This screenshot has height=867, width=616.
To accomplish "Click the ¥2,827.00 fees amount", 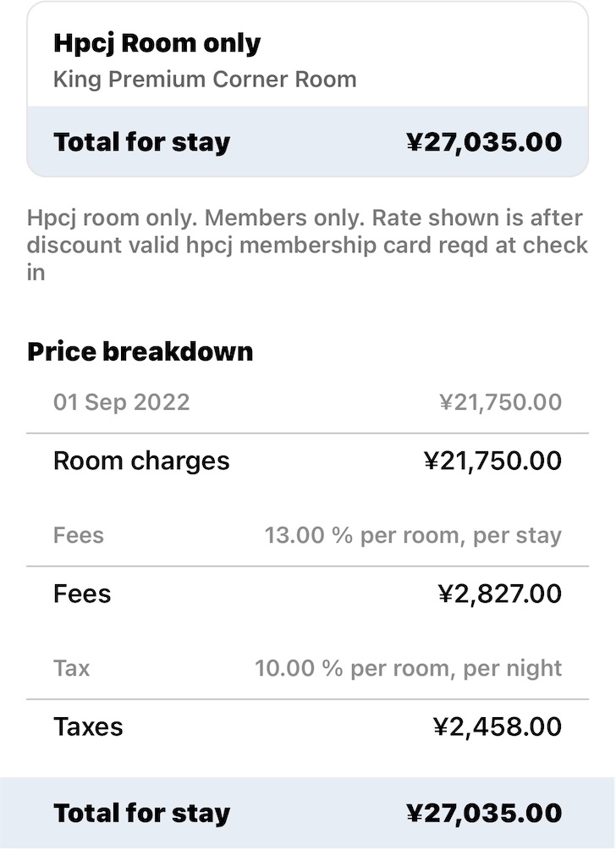I will [x=500, y=594].
